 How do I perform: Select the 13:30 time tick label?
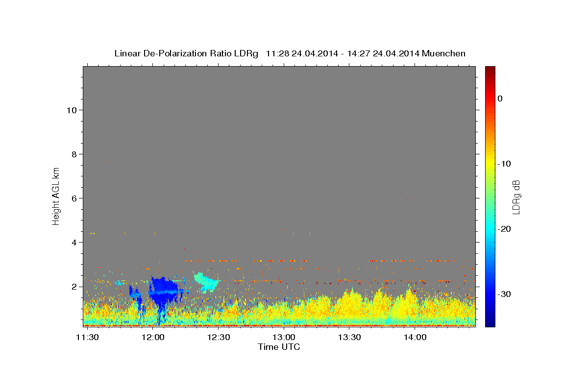pos(349,337)
